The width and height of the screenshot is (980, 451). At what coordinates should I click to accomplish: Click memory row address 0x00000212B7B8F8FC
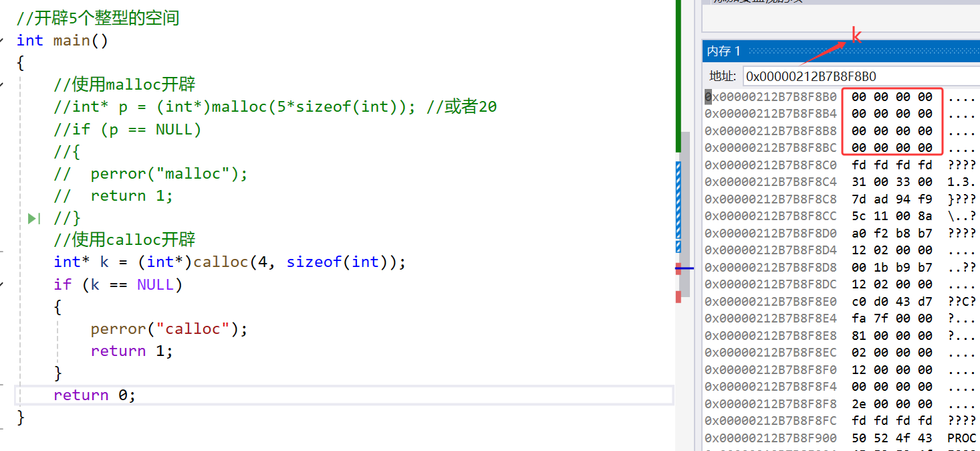[771, 421]
